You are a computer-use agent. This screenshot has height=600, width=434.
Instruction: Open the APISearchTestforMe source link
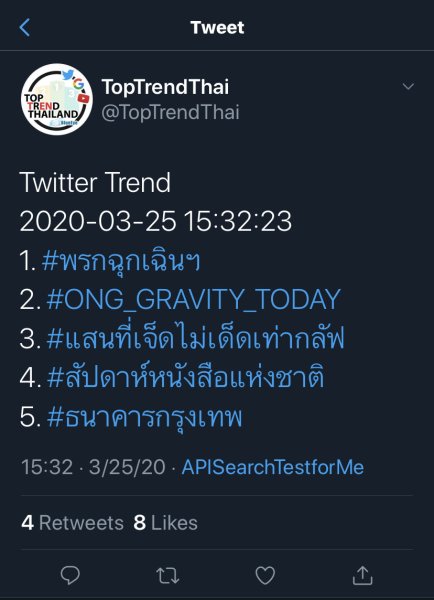273,467
